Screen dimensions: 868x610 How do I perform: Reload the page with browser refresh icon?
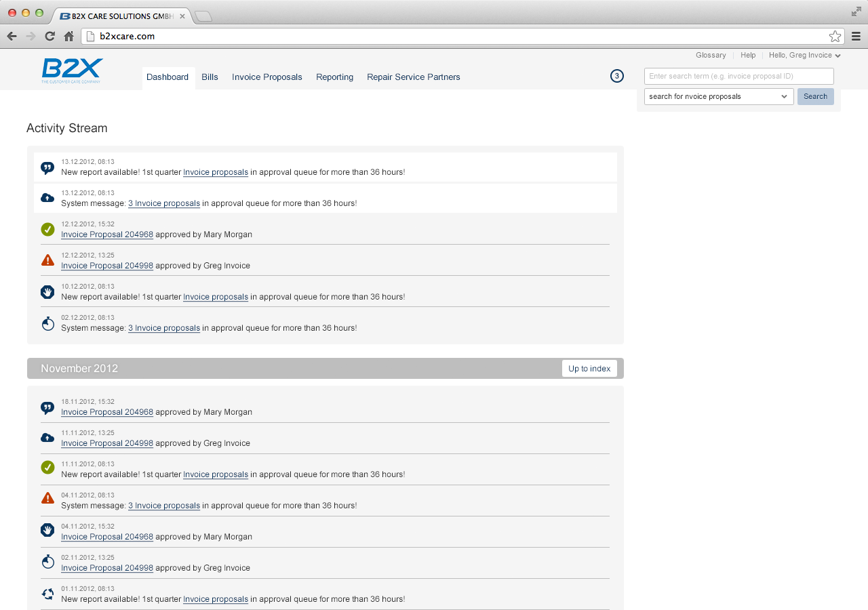tap(50, 37)
